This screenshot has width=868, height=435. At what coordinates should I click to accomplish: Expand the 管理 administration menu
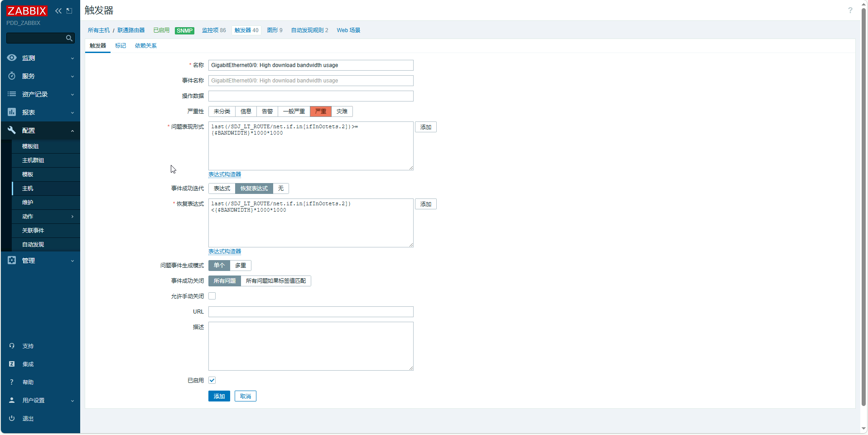(x=40, y=261)
